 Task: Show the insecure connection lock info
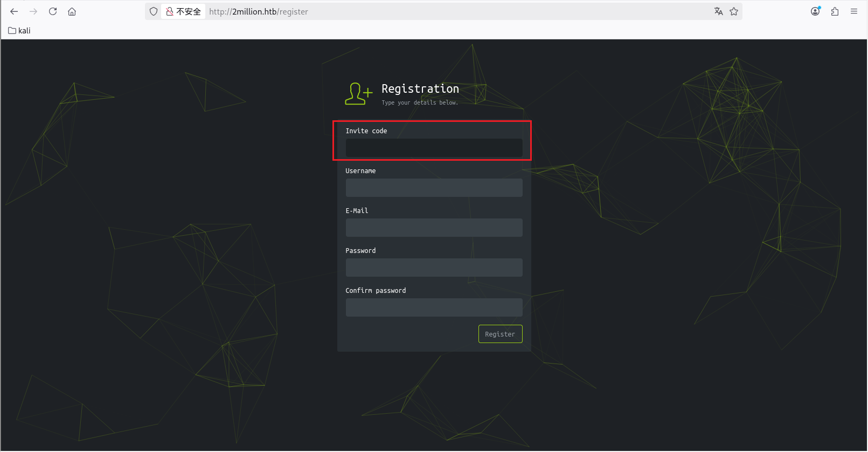tap(183, 11)
